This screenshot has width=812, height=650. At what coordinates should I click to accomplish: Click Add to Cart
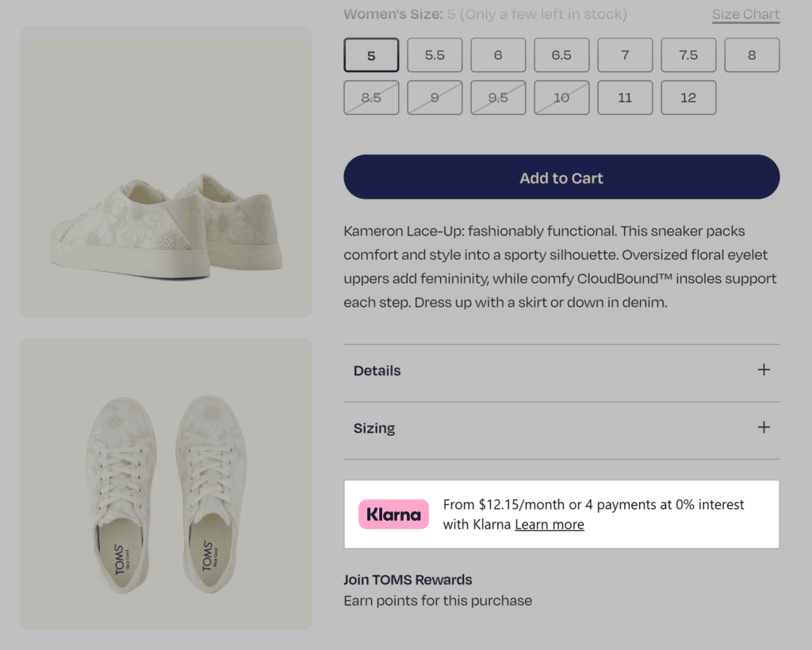coord(561,178)
